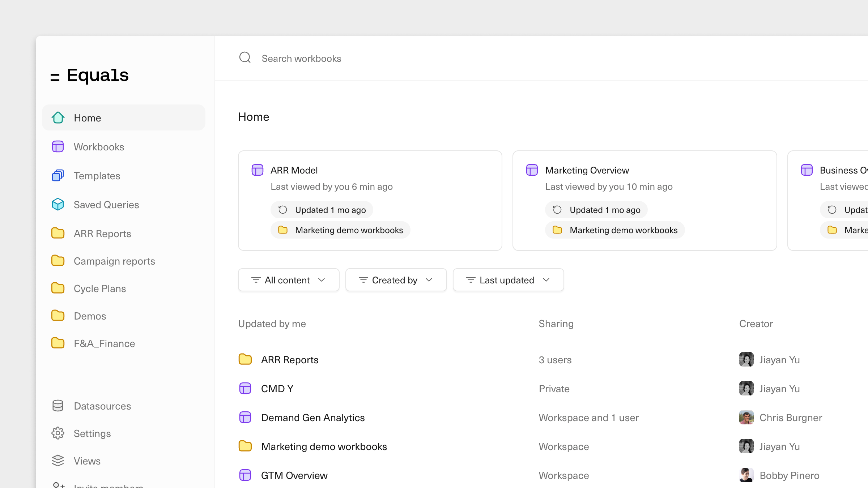Click the Home house icon in sidebar
Image resolution: width=868 pixels, height=488 pixels.
(58, 117)
